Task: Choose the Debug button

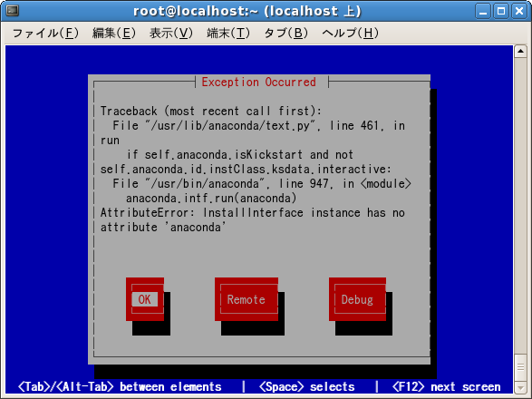Action: [x=357, y=299]
